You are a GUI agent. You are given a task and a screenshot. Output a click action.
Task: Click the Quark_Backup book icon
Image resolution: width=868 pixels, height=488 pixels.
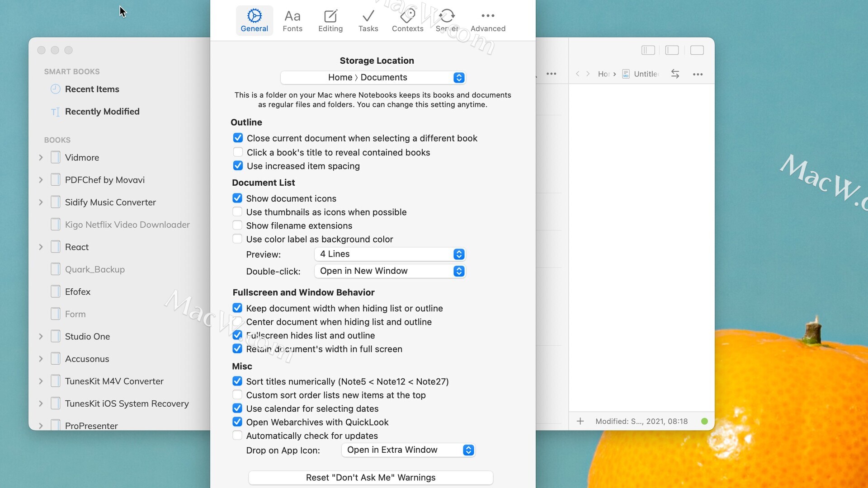tap(55, 269)
